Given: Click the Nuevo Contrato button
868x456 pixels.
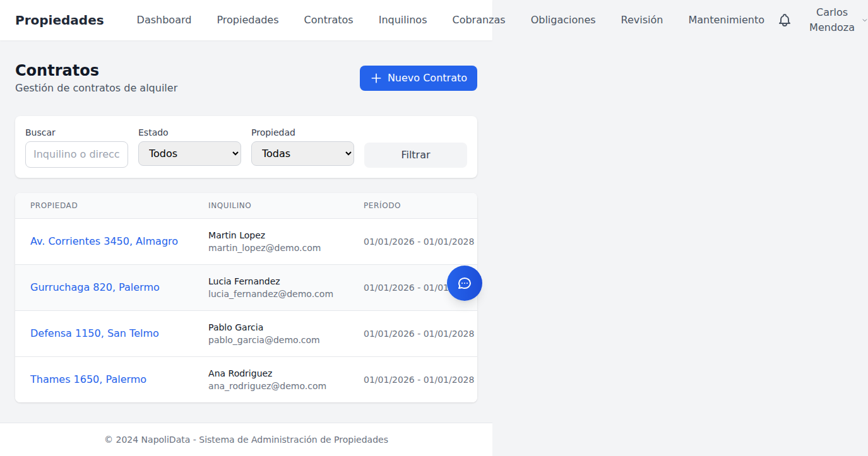Looking at the screenshot, I should (x=418, y=78).
